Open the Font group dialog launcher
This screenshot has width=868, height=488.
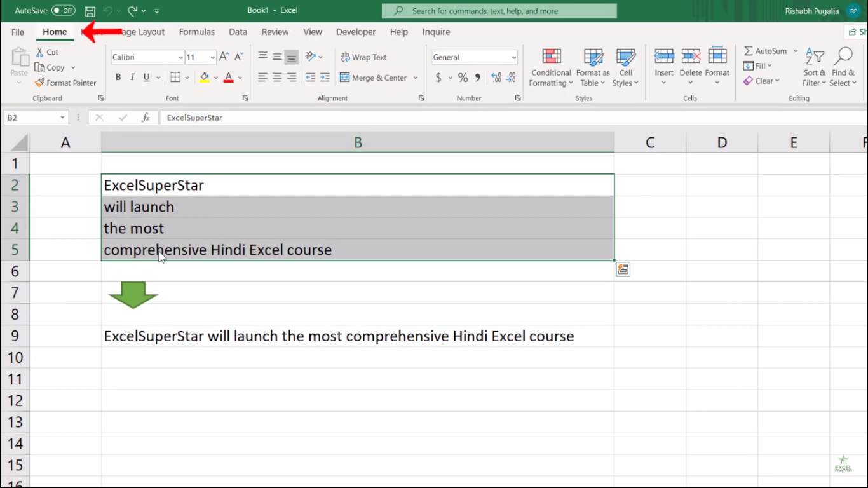click(x=245, y=98)
